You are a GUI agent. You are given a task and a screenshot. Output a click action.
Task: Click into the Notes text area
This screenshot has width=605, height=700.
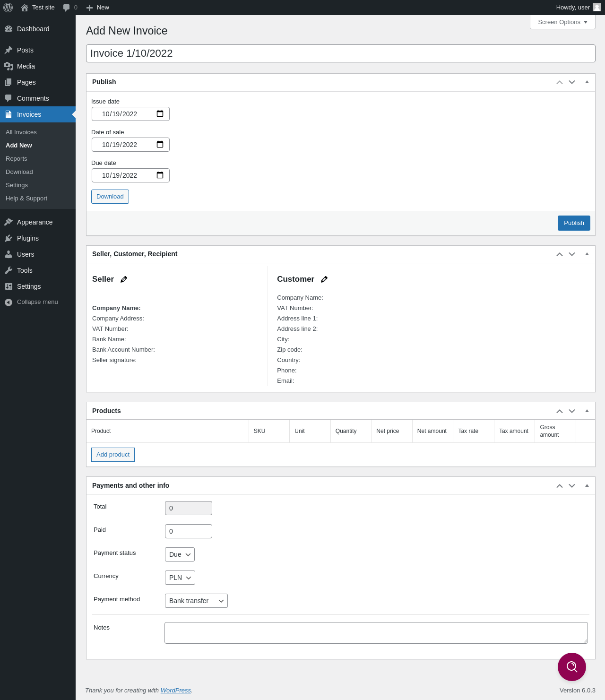click(x=376, y=633)
